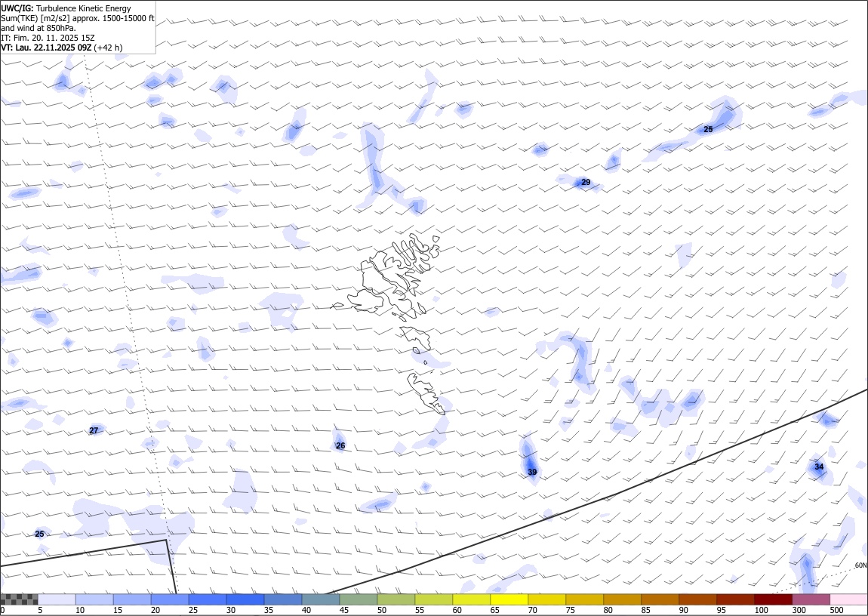Image resolution: width=868 pixels, height=616 pixels.
Task: Click the legend tick label "15"
Action: pyautogui.click(x=117, y=610)
